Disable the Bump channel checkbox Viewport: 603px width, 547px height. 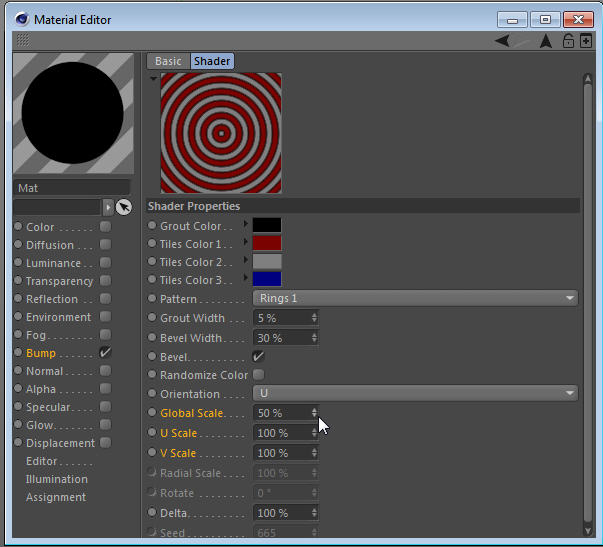point(105,352)
